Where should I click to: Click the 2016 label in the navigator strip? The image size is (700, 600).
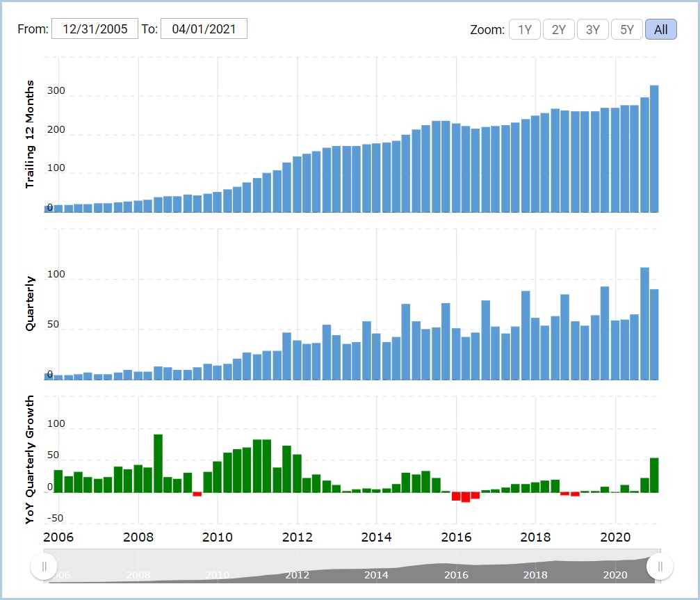tap(456, 575)
